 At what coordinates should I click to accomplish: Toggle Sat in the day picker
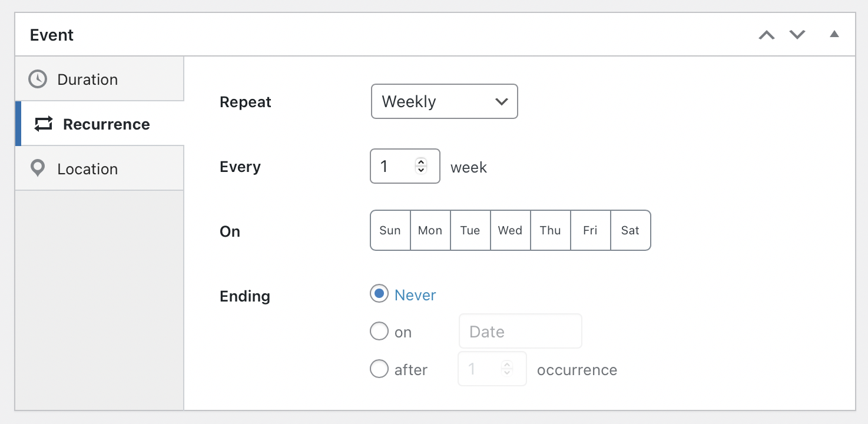tap(630, 230)
